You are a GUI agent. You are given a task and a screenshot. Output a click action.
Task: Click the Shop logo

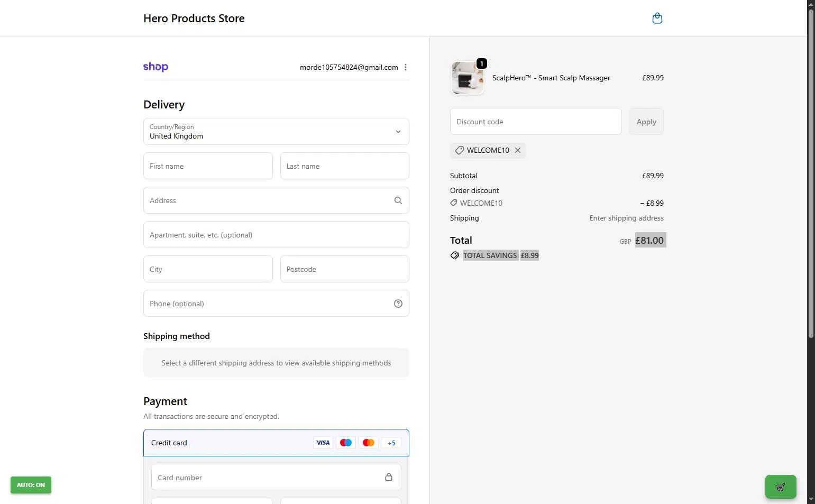155,67
